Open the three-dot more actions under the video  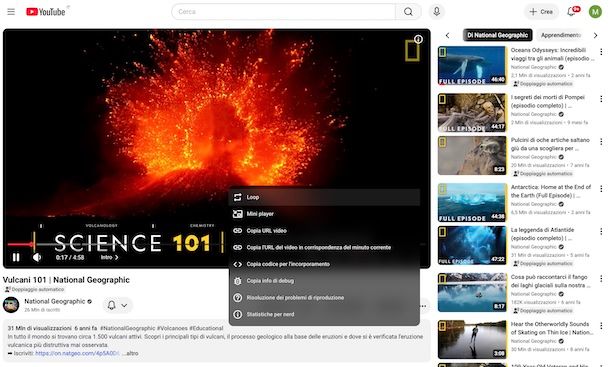point(423,306)
